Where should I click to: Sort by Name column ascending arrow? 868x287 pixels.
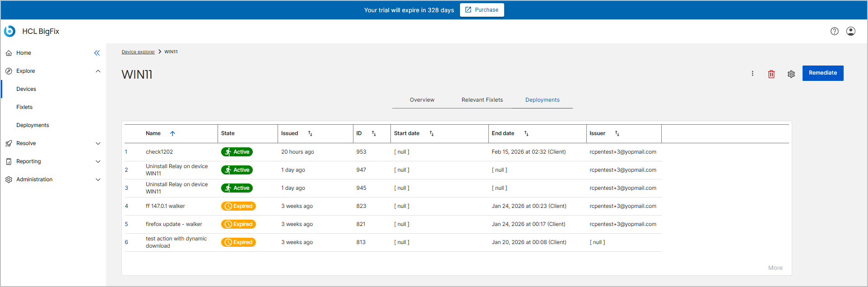coord(172,133)
